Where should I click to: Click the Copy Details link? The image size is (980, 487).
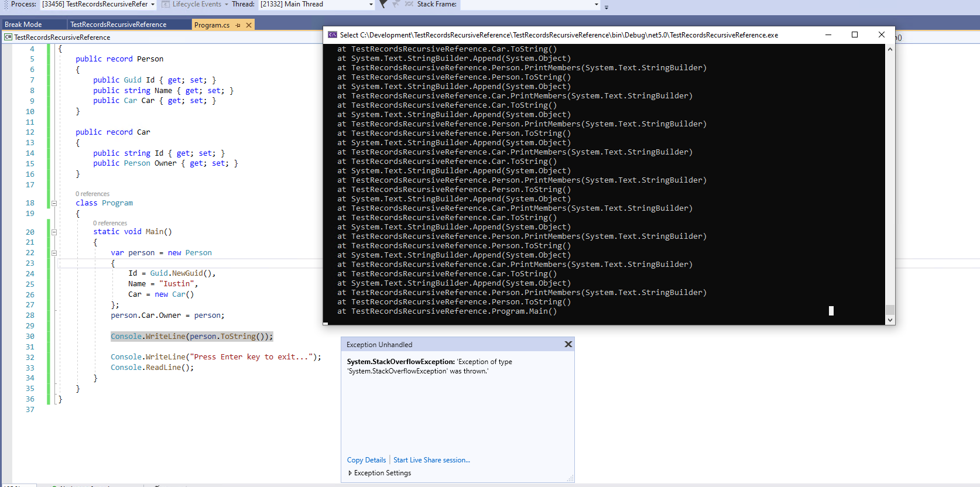[x=366, y=460]
